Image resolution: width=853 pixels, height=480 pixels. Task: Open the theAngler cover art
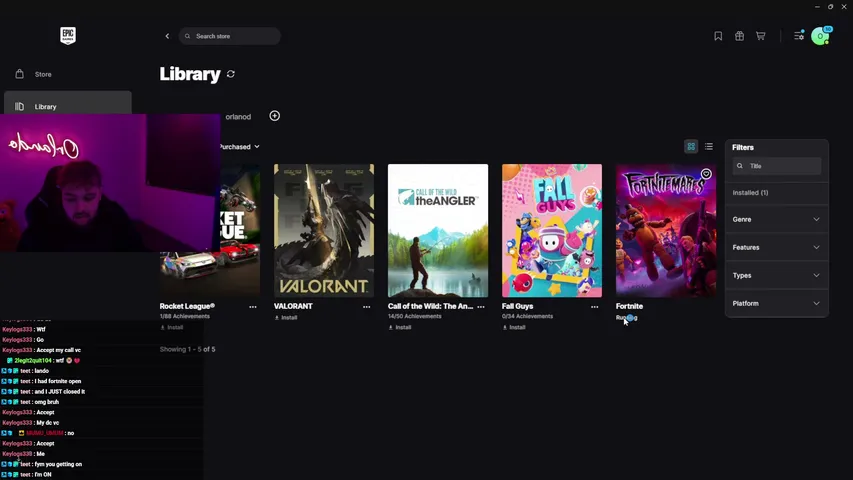[x=438, y=231]
